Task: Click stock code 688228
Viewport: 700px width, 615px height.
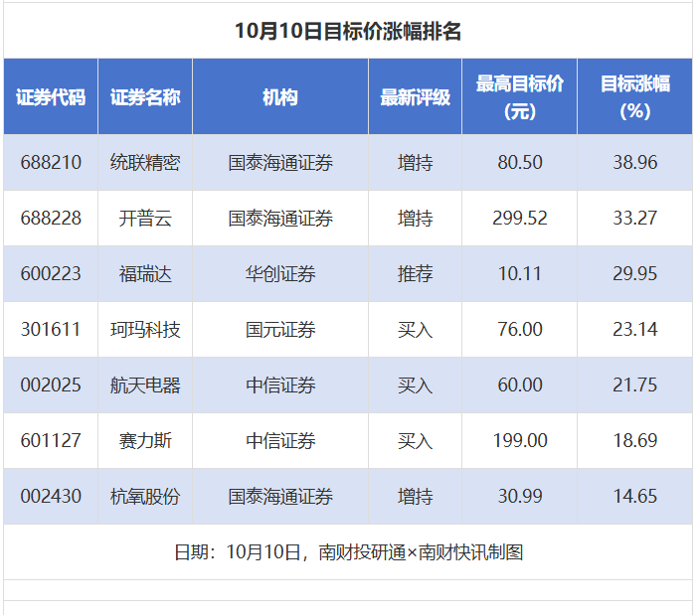Action: pos(51,218)
